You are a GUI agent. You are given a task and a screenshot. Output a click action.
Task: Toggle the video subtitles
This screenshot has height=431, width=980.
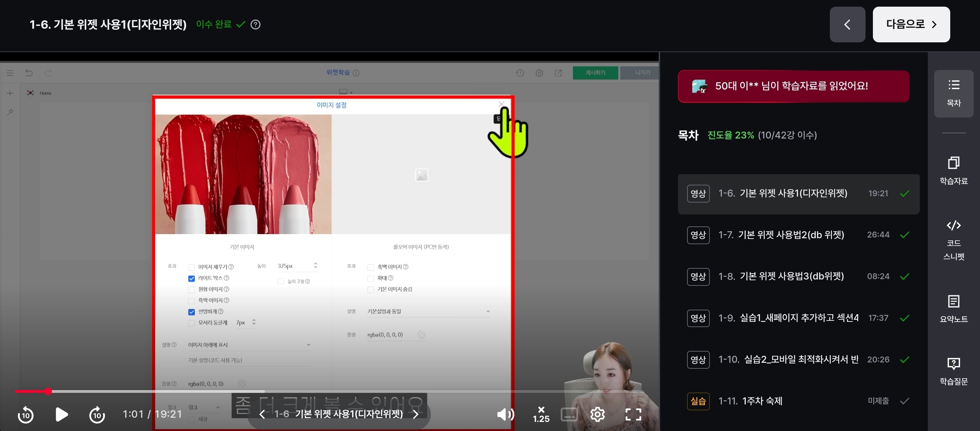(x=569, y=414)
